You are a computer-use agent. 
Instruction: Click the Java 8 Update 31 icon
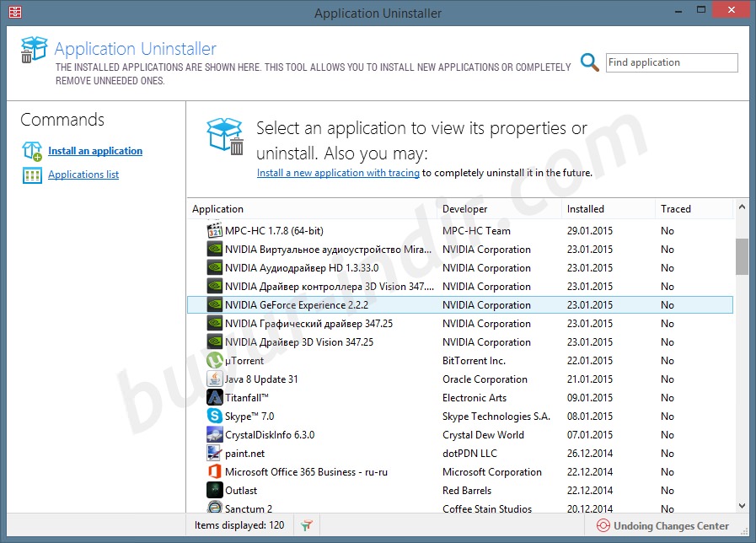pyautogui.click(x=215, y=379)
